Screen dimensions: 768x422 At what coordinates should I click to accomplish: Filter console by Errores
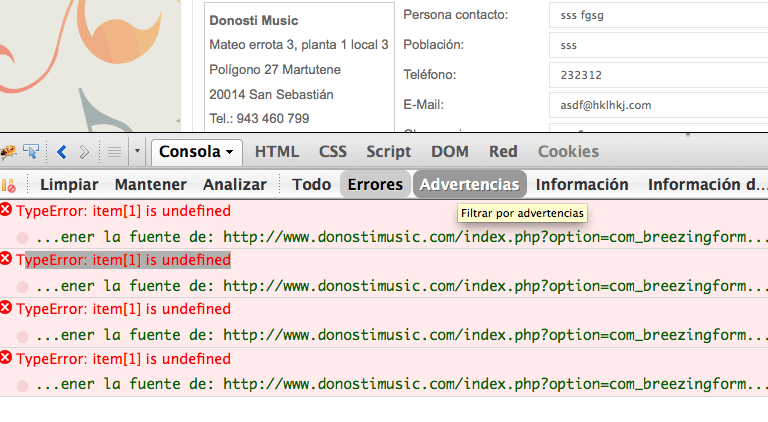pos(375,185)
